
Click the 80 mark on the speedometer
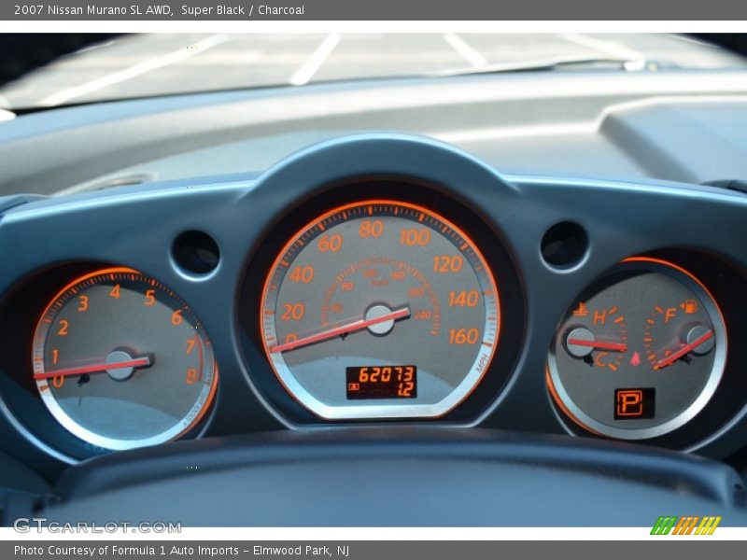[x=371, y=229]
